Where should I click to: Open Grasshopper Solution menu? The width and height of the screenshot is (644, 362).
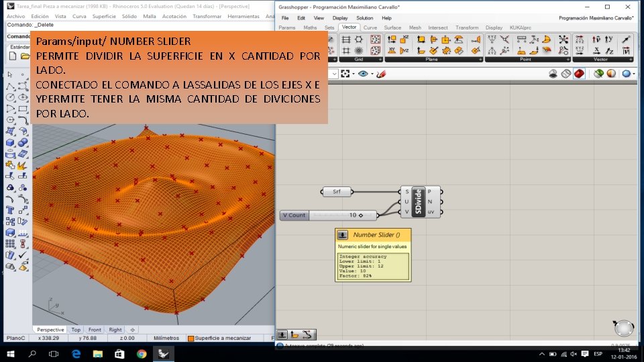[365, 18]
